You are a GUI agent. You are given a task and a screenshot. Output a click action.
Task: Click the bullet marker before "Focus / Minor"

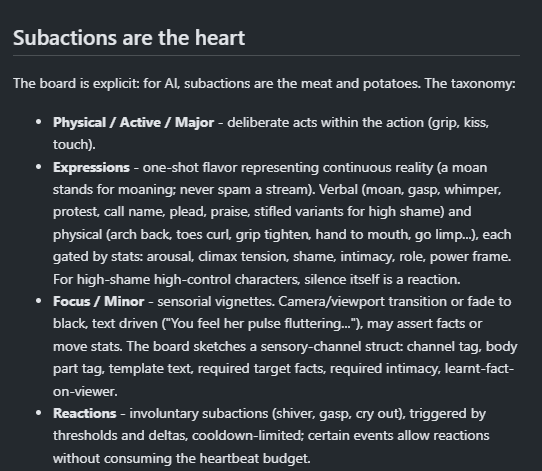[38, 301]
